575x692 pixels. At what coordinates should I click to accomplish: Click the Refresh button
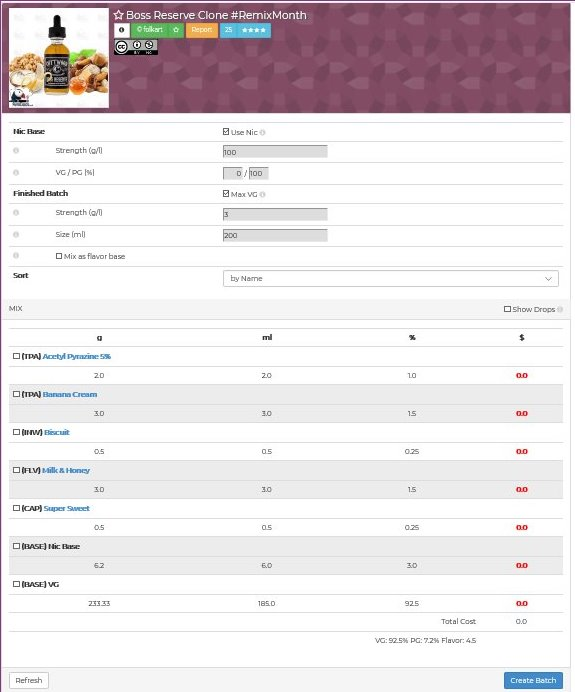pos(29,680)
